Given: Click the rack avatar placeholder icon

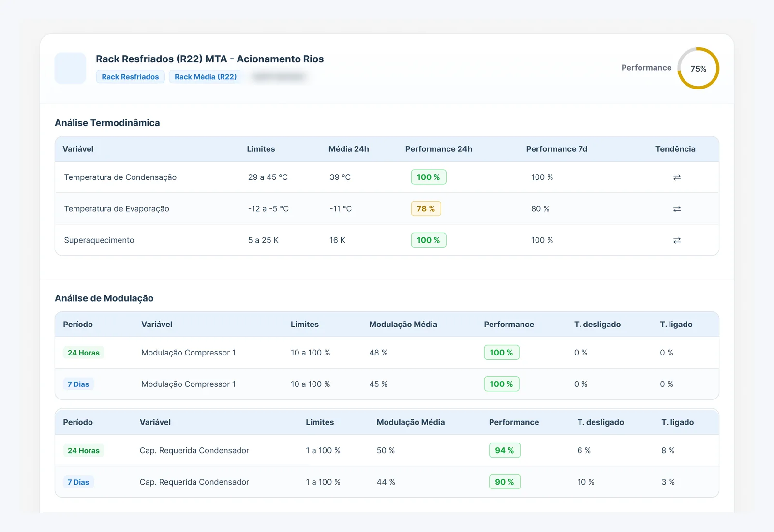Looking at the screenshot, I should click(70, 68).
